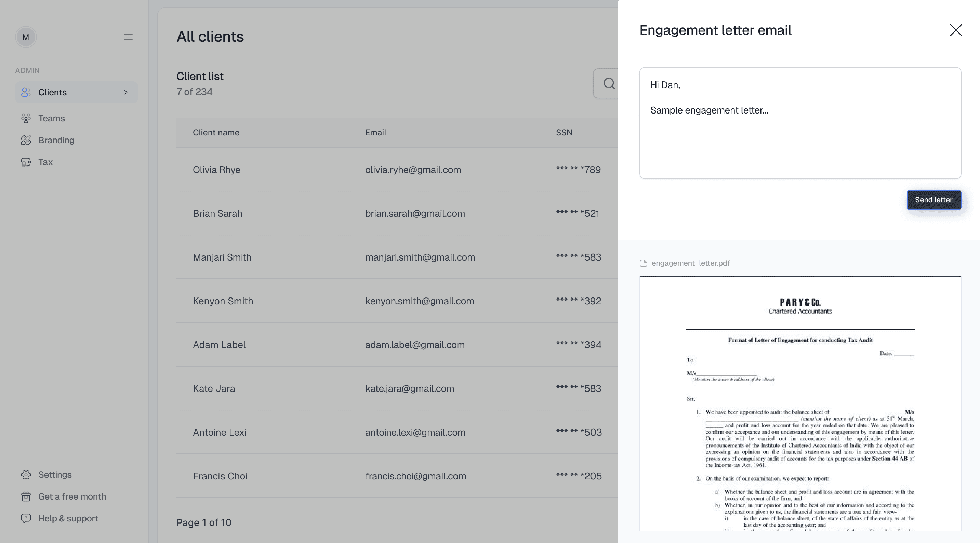Select client Adam Label
Viewport: 980px width, 543px height.
click(219, 345)
